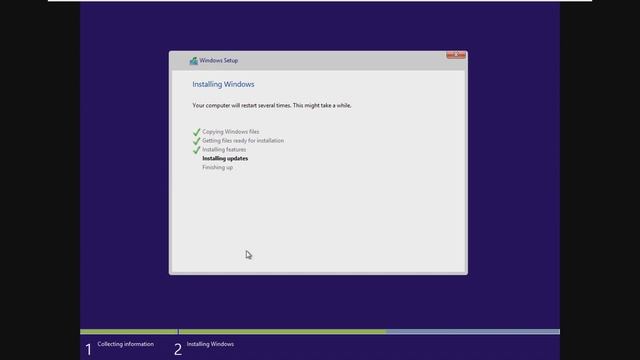Viewport: 640px width, 360px height.
Task: Click the stage number 2
Action: coord(178,349)
